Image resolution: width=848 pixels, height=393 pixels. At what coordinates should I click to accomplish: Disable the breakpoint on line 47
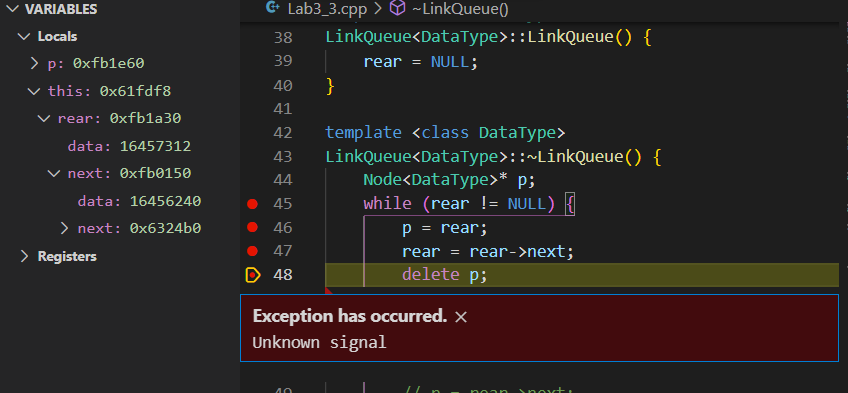[x=252, y=251]
